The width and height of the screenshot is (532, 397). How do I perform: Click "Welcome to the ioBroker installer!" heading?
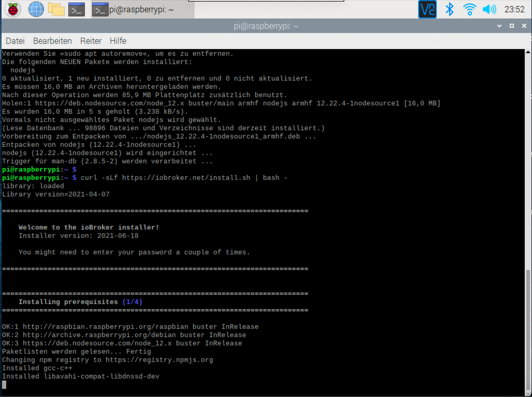pos(89,227)
